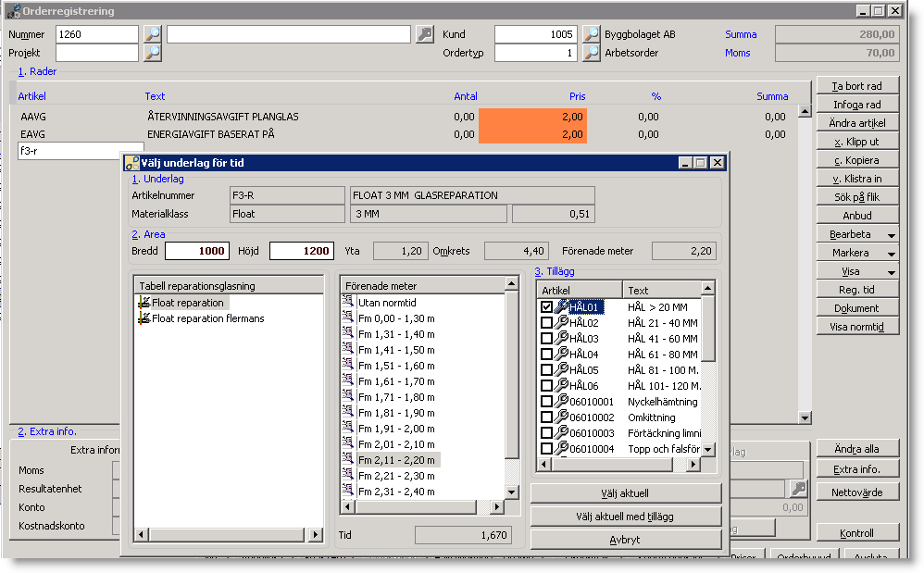Check the 06010001 Nyckelhämtning checkbox
924x573 pixels.
(x=546, y=402)
